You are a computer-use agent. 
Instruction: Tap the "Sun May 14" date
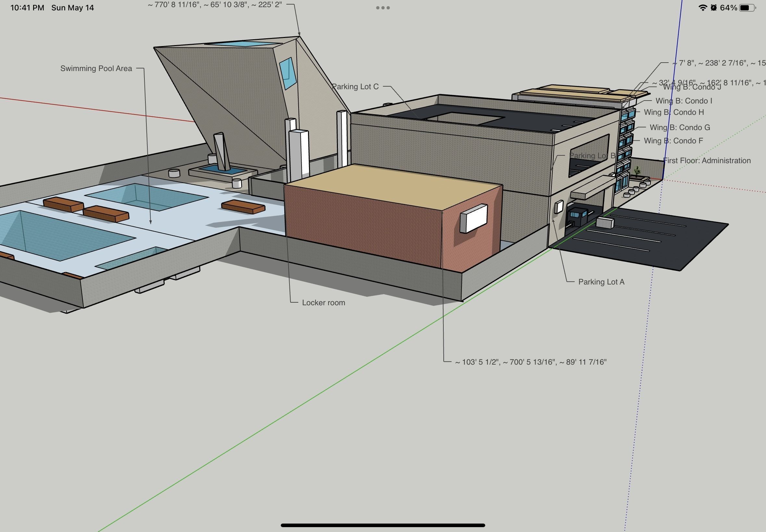73,8
